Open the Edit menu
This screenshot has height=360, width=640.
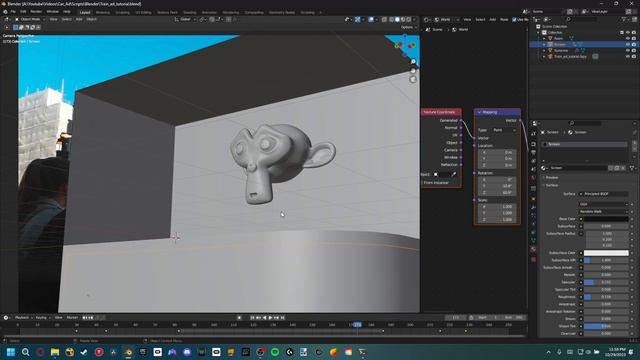(x=23, y=12)
